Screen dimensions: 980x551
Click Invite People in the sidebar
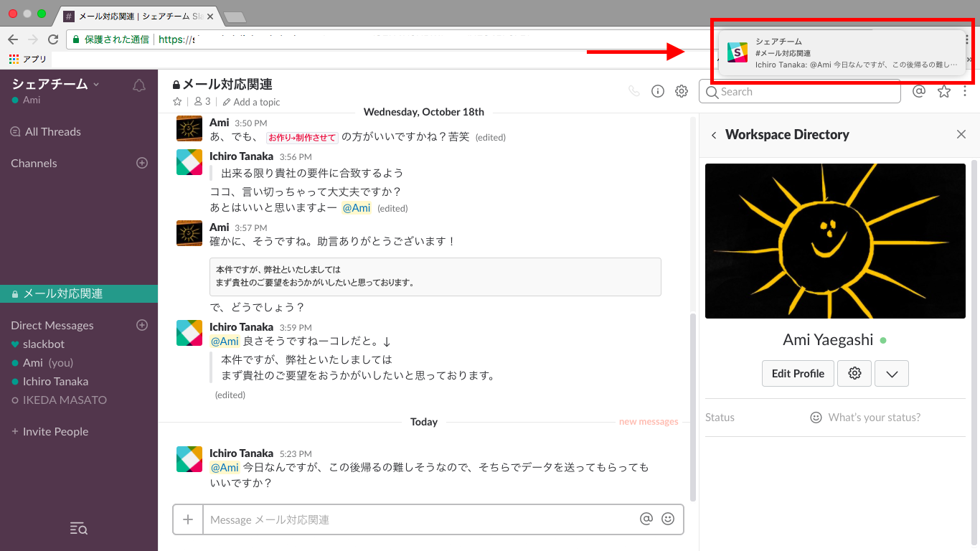(50, 431)
